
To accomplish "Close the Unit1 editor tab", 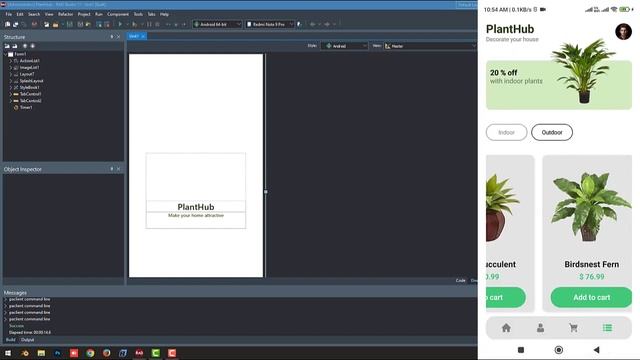I will [x=143, y=36].
